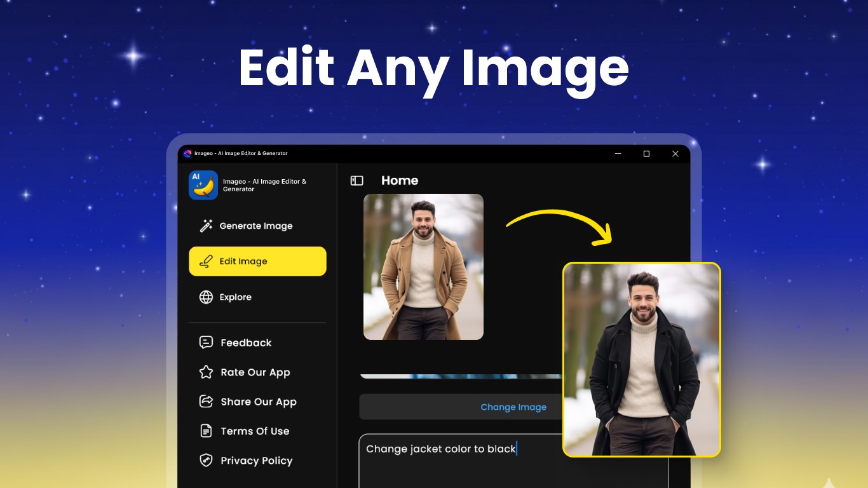Image resolution: width=868 pixels, height=488 pixels.
Task: Click the Feedback chat bubble icon
Action: [x=206, y=342]
